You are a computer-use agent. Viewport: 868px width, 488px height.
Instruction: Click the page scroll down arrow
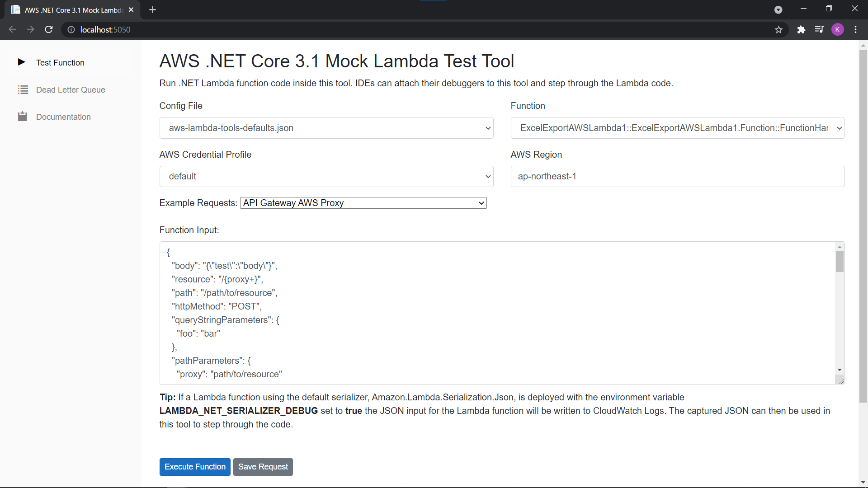(x=863, y=482)
